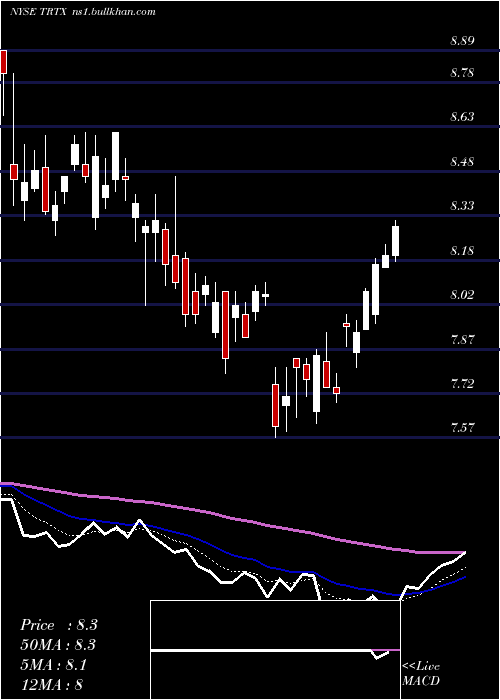Click the <<Live MACD label
500x700 pixels.
click(421, 673)
